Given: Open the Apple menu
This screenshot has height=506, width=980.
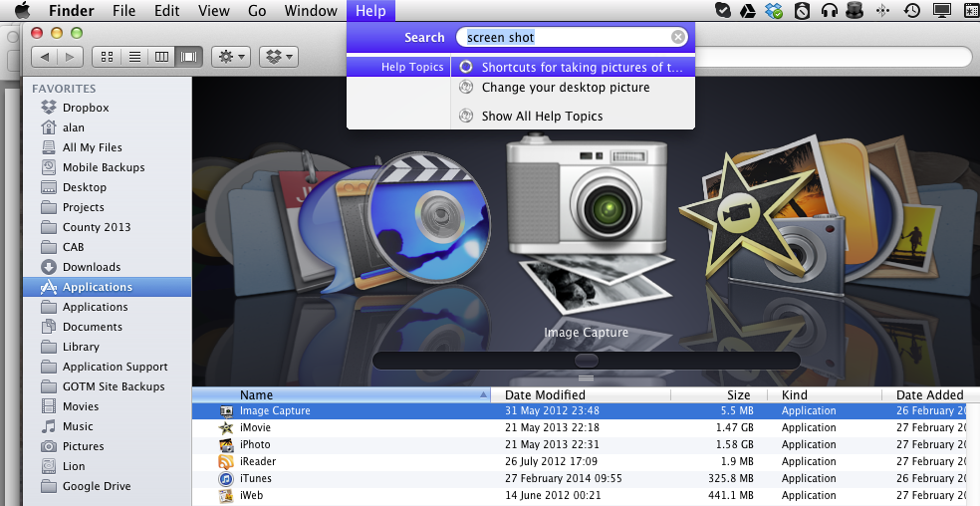Looking at the screenshot, I should pos(23,11).
